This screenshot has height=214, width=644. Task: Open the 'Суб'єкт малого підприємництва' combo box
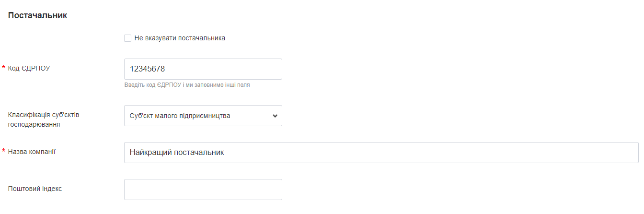196,116
